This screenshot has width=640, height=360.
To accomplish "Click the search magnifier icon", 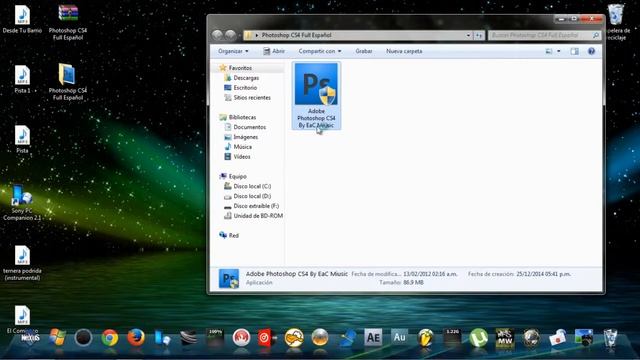I will click(596, 35).
